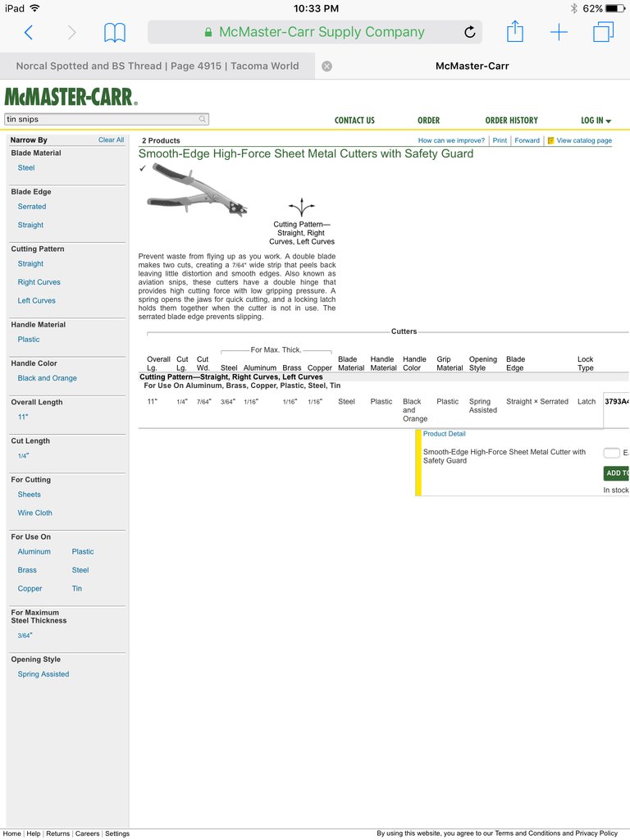Show all open tabs icon
Screen dimensions: 630x840
pyautogui.click(x=603, y=32)
